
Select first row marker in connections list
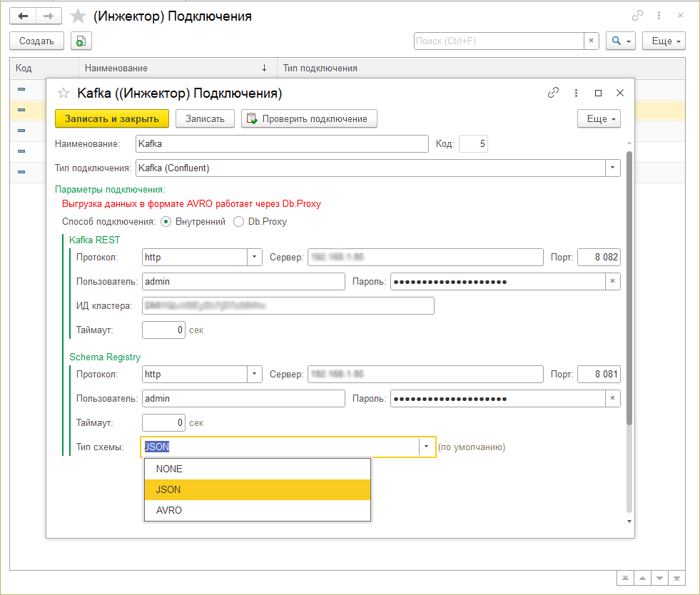click(21, 89)
